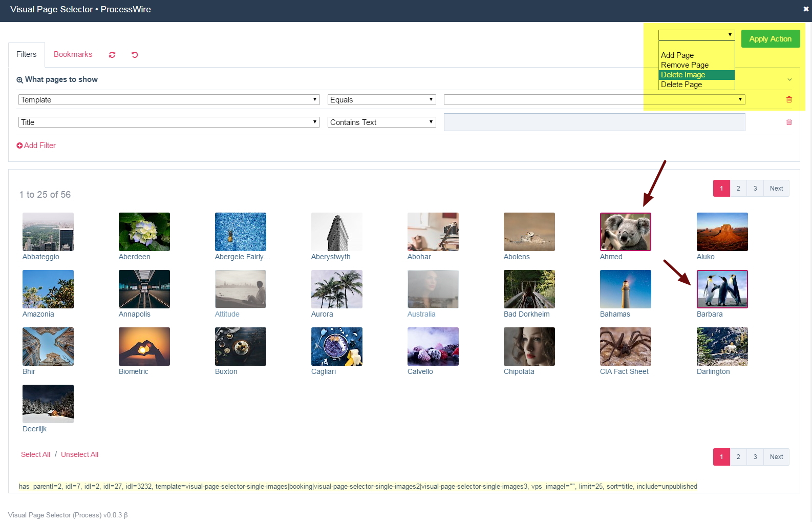Open the Template field dropdown
This screenshot has height=522, width=812.
[x=169, y=100]
